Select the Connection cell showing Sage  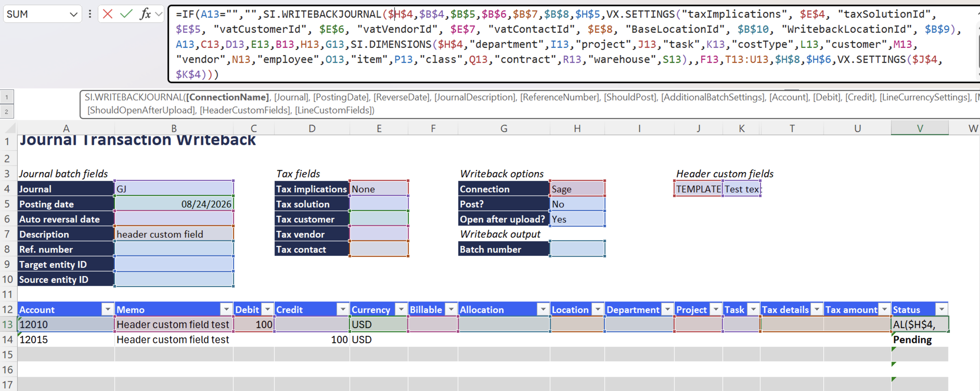pos(577,189)
